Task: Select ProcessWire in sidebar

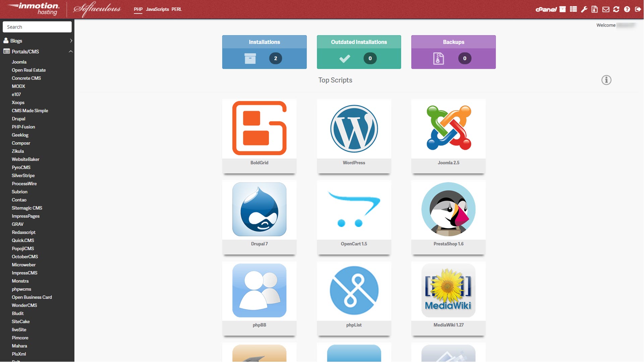Action: pos(24,184)
